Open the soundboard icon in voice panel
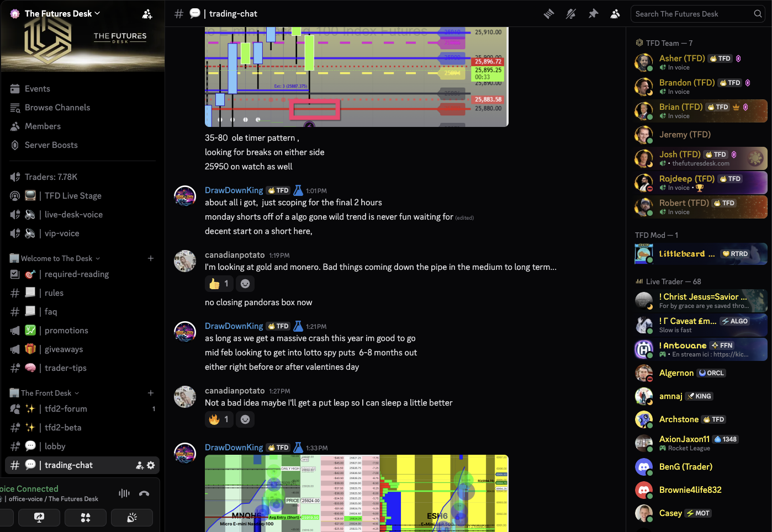 [x=131, y=518]
